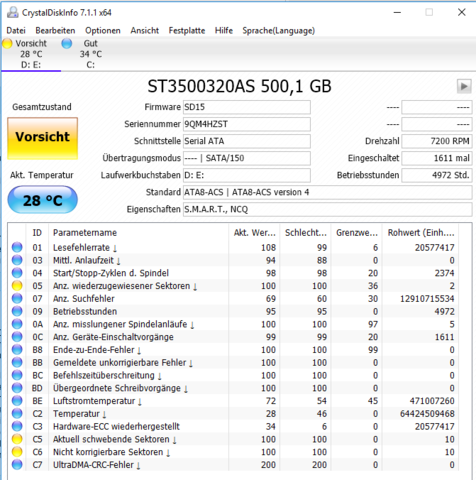Viewport: 476px width, 480px height.
Task: Click the Betriebsstunden value 4972 Std.
Action: pyautogui.click(x=437, y=175)
